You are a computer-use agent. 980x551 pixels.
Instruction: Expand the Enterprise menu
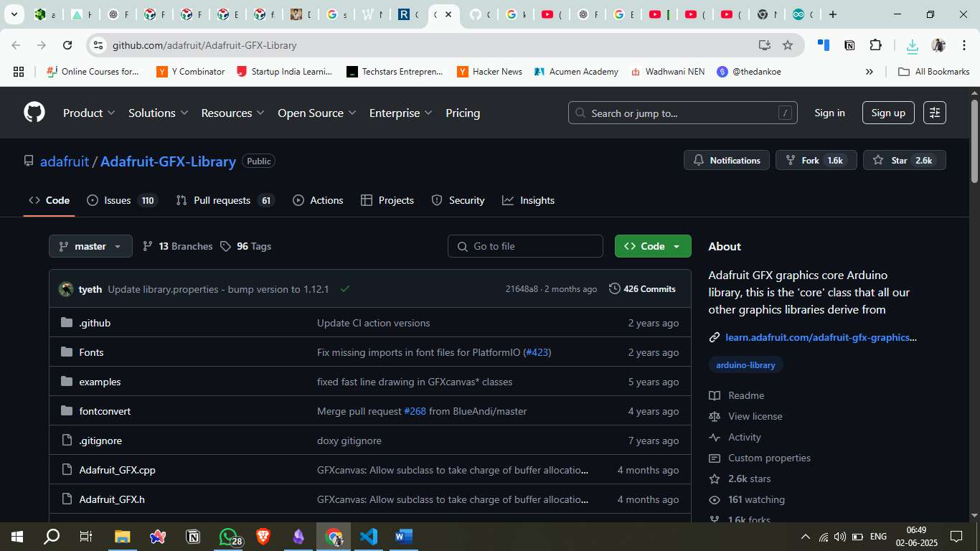point(401,113)
